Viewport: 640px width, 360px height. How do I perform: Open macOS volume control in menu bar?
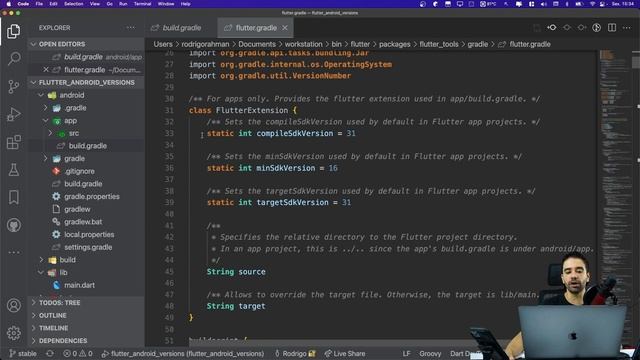544,4
